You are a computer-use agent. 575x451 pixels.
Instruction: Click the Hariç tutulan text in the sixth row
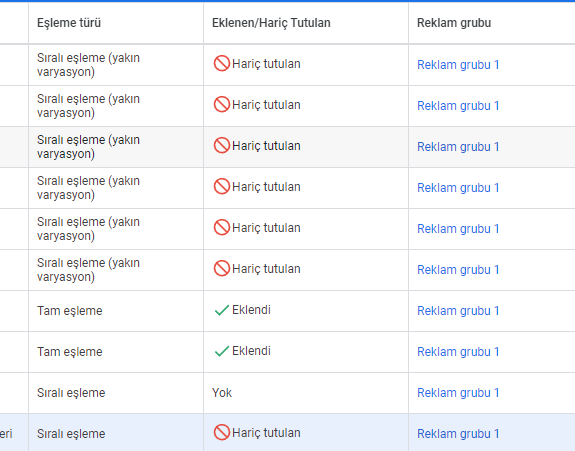pyautogui.click(x=266, y=269)
